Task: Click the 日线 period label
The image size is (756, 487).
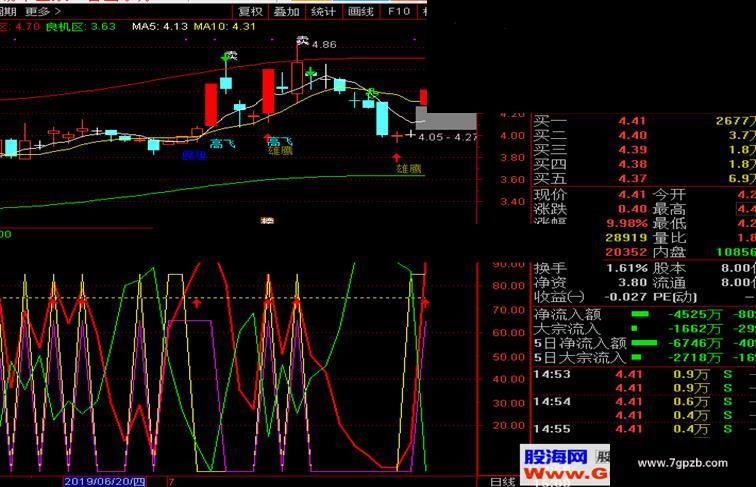Action: pyautogui.click(x=503, y=482)
